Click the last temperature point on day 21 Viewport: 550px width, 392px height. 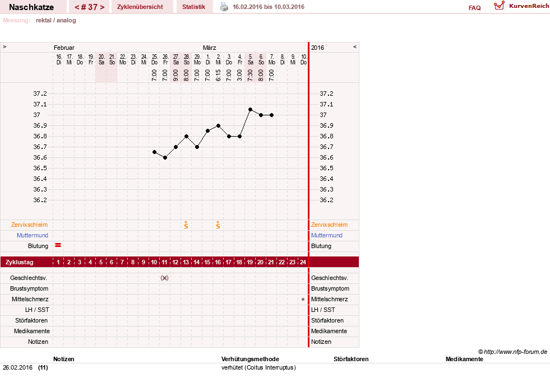pos(271,115)
